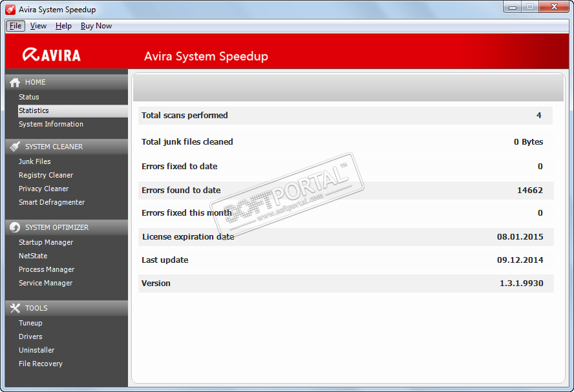Screen dimensions: 574x392
Task: Select Statistics in the sidebar
Action: coord(73,111)
